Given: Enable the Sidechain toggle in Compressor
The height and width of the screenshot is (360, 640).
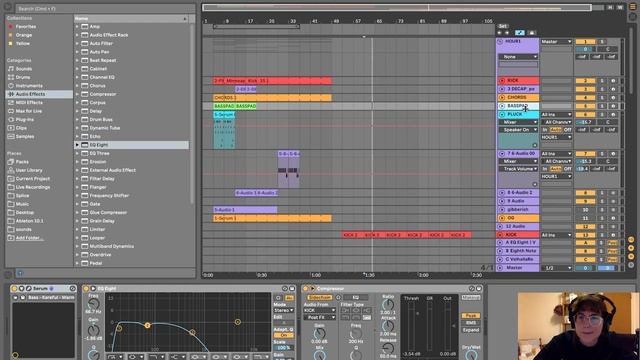Looking at the screenshot, I should pos(320,298).
